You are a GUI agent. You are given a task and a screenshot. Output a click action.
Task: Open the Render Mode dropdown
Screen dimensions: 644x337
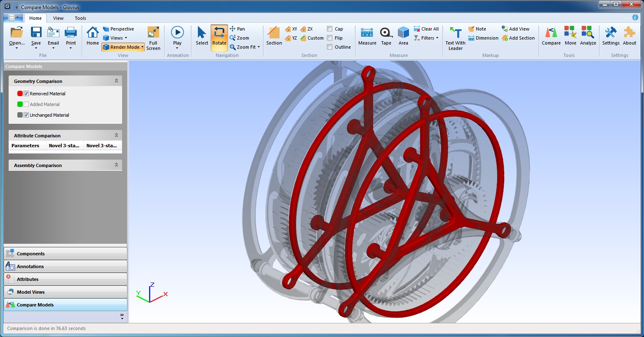tap(123, 47)
